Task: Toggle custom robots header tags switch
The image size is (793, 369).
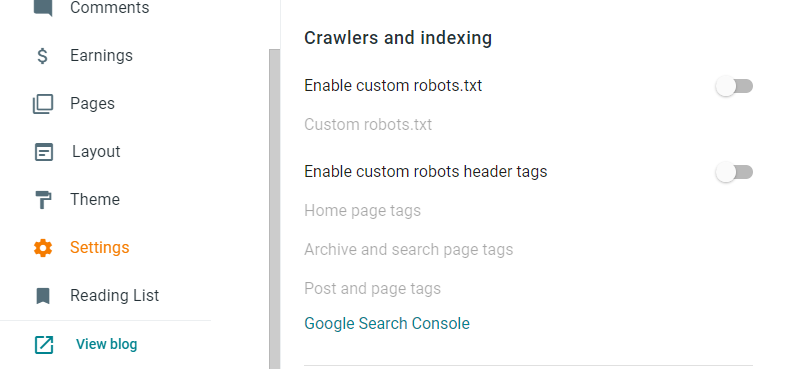Action: [x=734, y=172]
